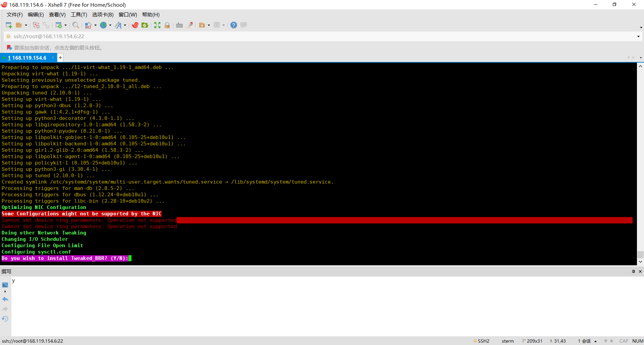Click the highlight marker pen icon
The height and width of the screenshot is (345, 644).
pos(190,25)
